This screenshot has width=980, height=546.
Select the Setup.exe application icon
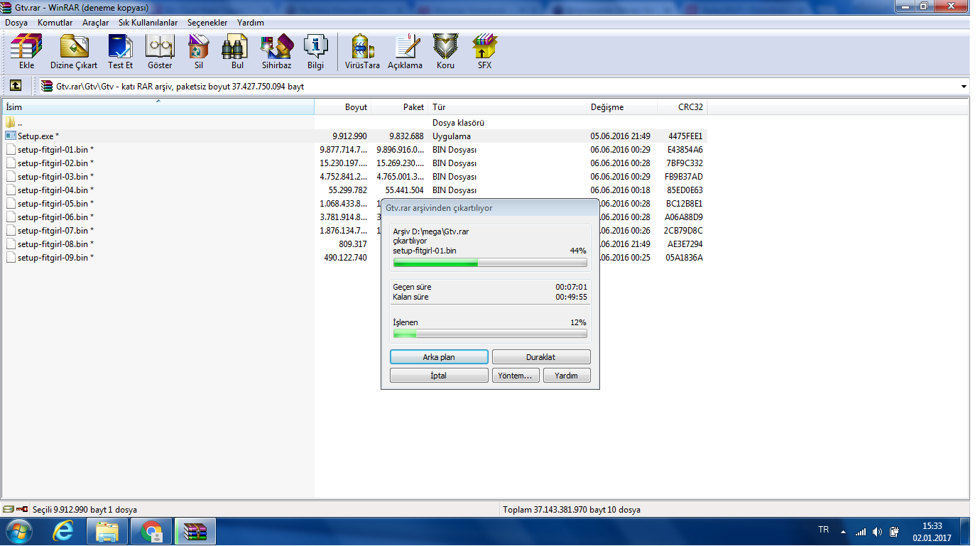click(x=11, y=136)
